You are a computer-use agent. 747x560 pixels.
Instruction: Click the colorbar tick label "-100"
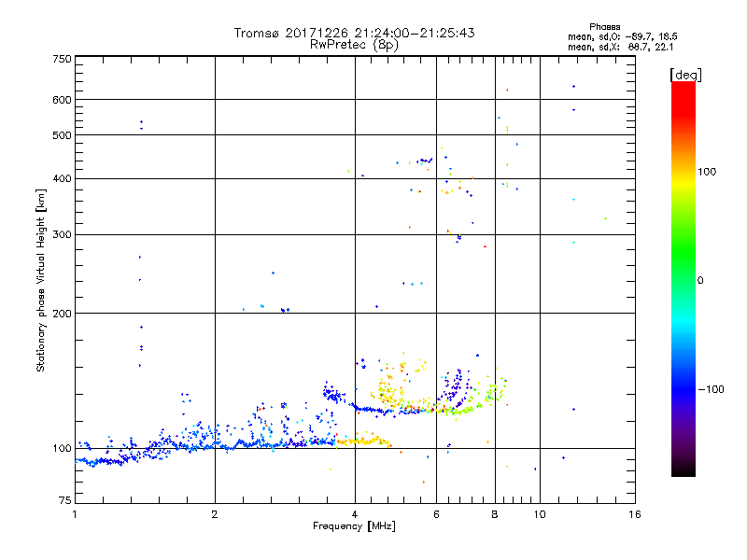click(711, 389)
